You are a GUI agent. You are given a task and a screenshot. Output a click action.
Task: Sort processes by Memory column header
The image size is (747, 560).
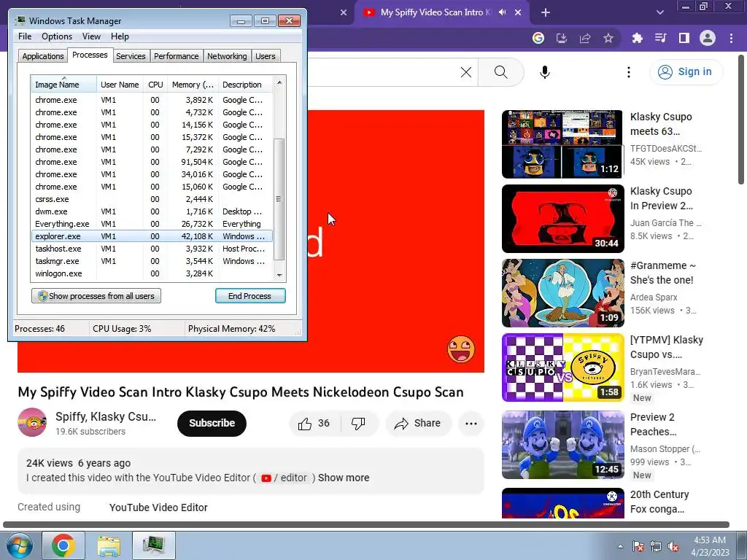click(x=193, y=85)
